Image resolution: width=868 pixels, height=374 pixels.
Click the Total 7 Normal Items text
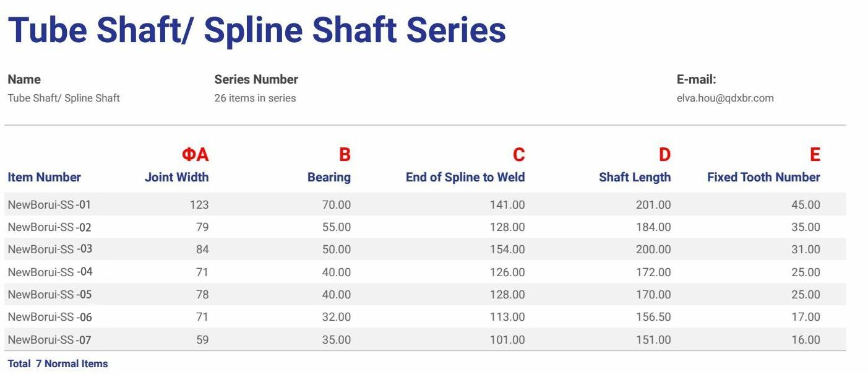click(58, 363)
